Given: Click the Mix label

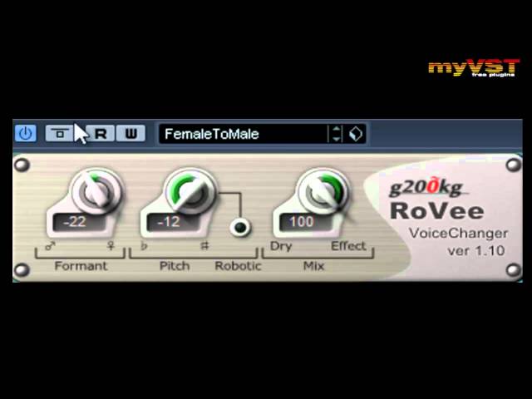Looking at the screenshot, I should click(x=314, y=266).
